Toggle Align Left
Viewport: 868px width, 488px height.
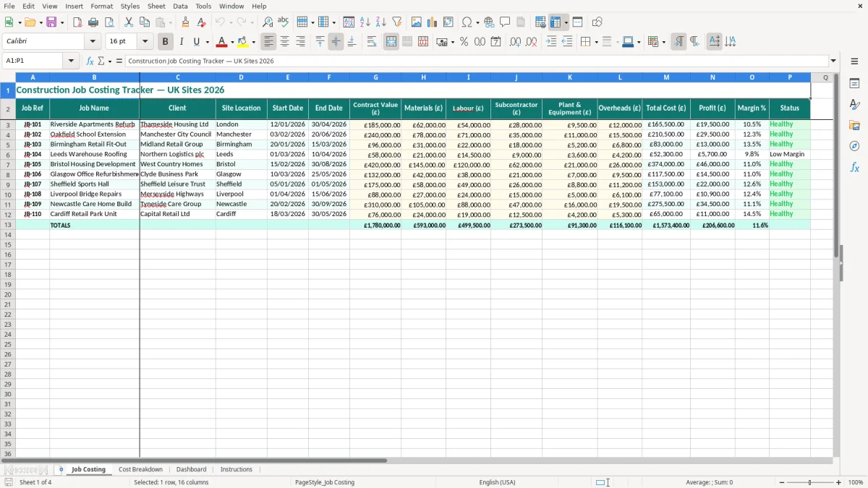[x=268, y=42]
